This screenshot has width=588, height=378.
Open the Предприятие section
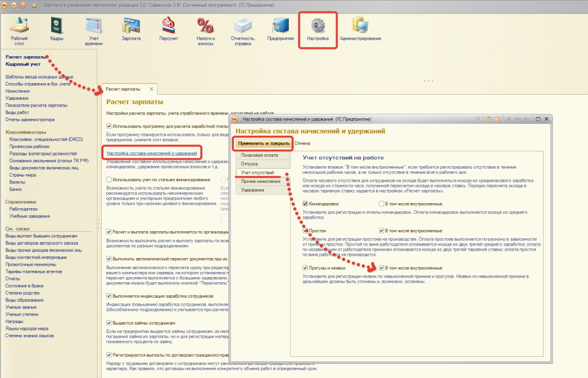point(280,29)
